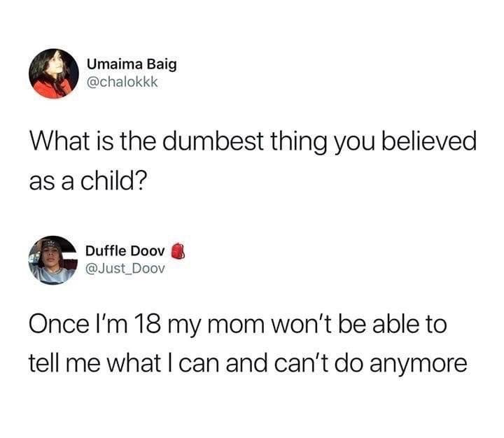Viewport: 504px width, 438px height.
Task: Visit the @chalokkk handle
Action: pyautogui.click(x=122, y=83)
